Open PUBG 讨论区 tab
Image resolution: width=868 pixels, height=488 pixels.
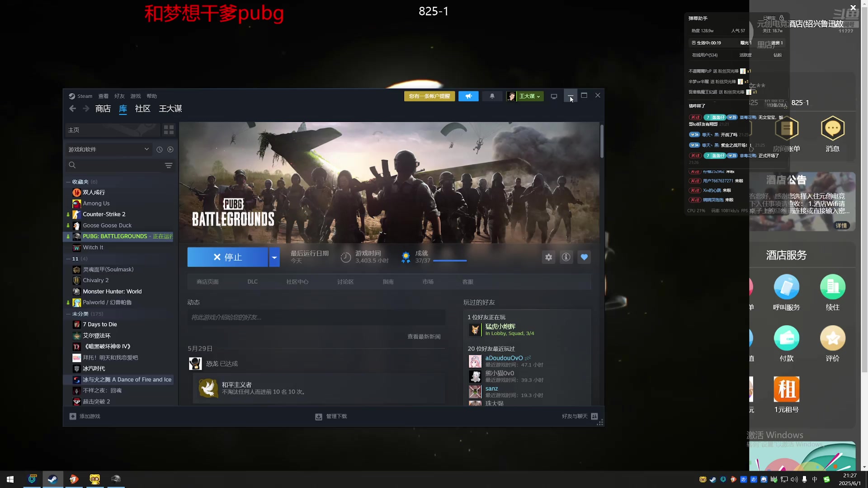(345, 282)
